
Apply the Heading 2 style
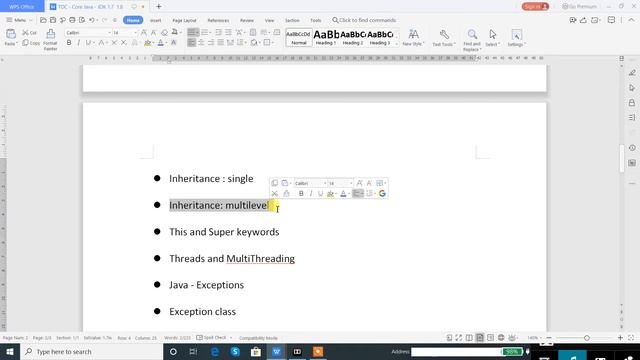tap(353, 37)
